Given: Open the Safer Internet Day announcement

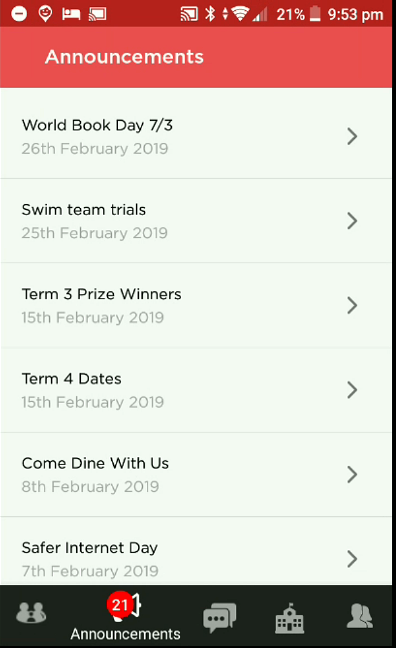Looking at the screenshot, I should 196,551.
